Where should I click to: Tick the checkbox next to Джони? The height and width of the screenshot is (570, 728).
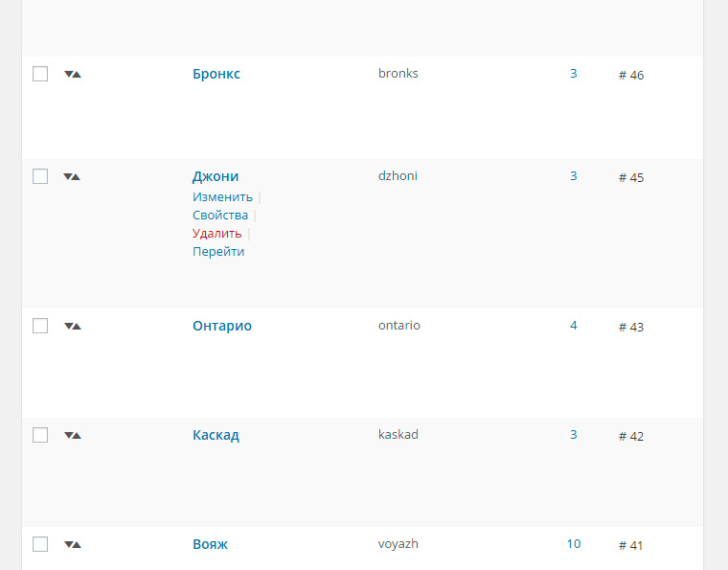click(x=40, y=176)
